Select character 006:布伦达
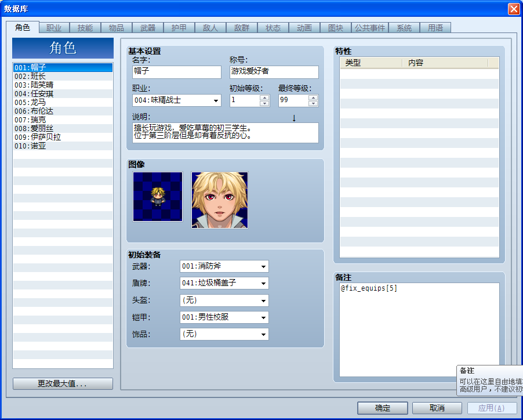Image resolution: width=523 pixels, height=420 pixels. [63, 111]
